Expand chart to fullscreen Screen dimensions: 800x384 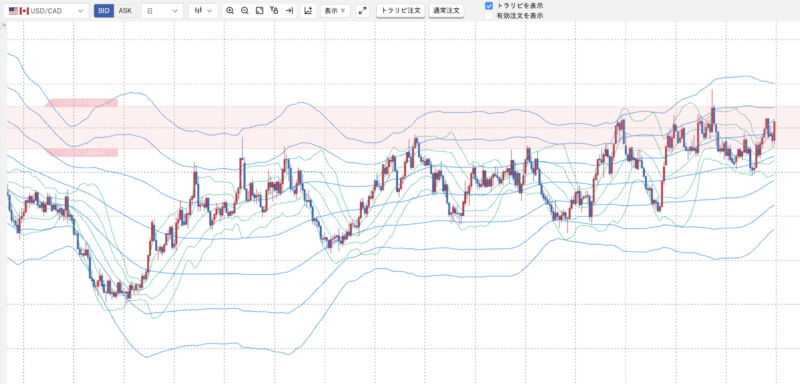pos(362,11)
